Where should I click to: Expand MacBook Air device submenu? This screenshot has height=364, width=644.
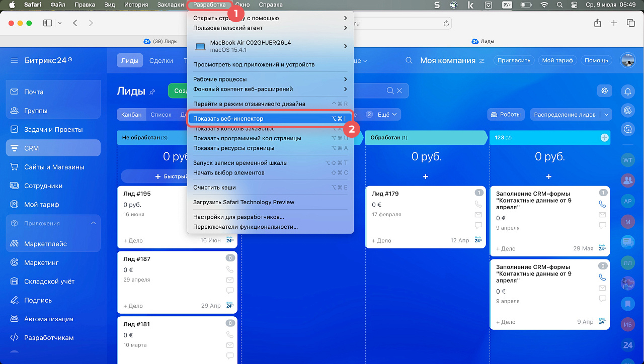(270, 46)
